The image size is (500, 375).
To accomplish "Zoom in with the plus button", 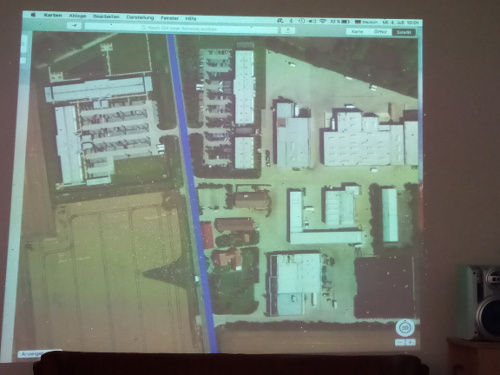I will (x=410, y=342).
